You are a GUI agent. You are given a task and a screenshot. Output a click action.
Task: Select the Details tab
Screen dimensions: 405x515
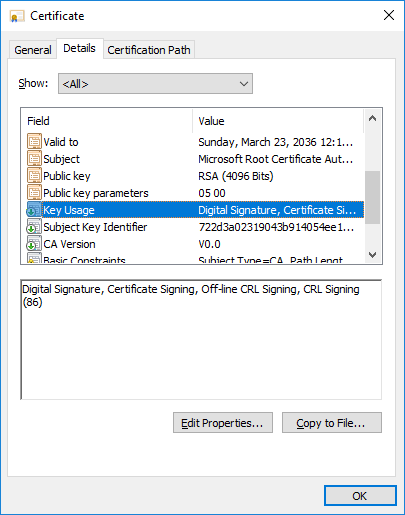(80, 49)
